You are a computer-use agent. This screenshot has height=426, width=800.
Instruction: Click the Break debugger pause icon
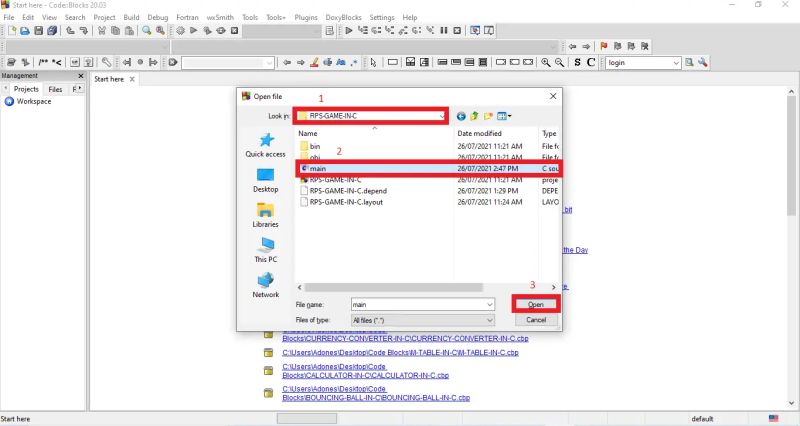click(444, 31)
